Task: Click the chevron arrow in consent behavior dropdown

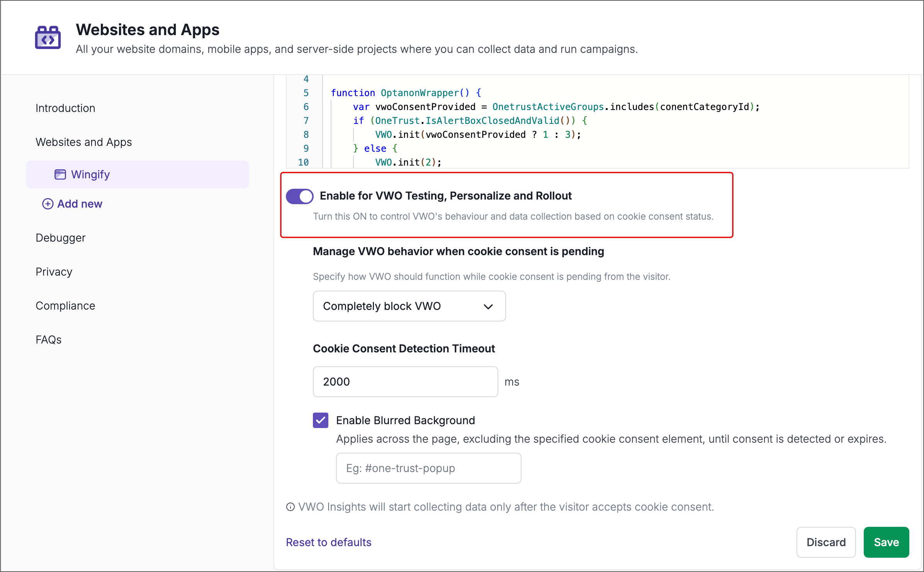Action: (x=488, y=306)
